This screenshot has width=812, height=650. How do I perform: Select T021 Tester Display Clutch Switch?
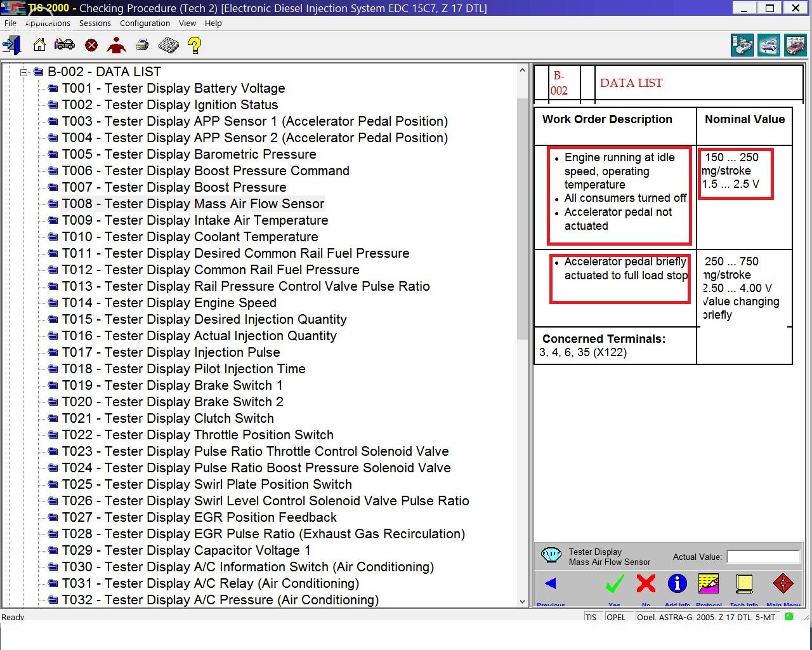pyautogui.click(x=168, y=418)
